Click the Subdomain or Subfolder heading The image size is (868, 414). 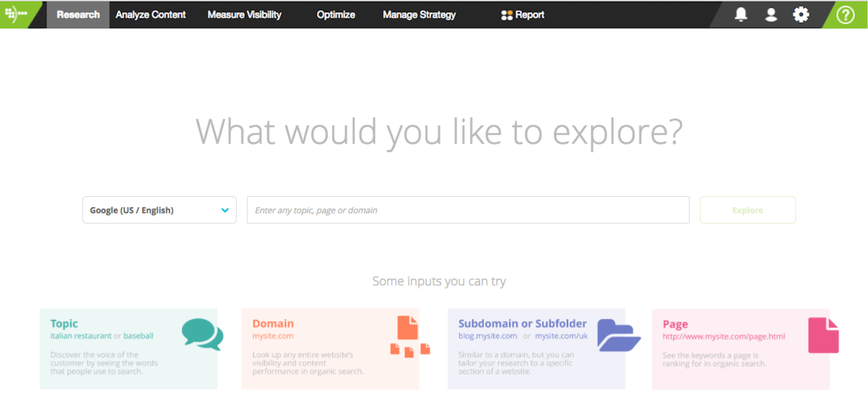(x=522, y=323)
